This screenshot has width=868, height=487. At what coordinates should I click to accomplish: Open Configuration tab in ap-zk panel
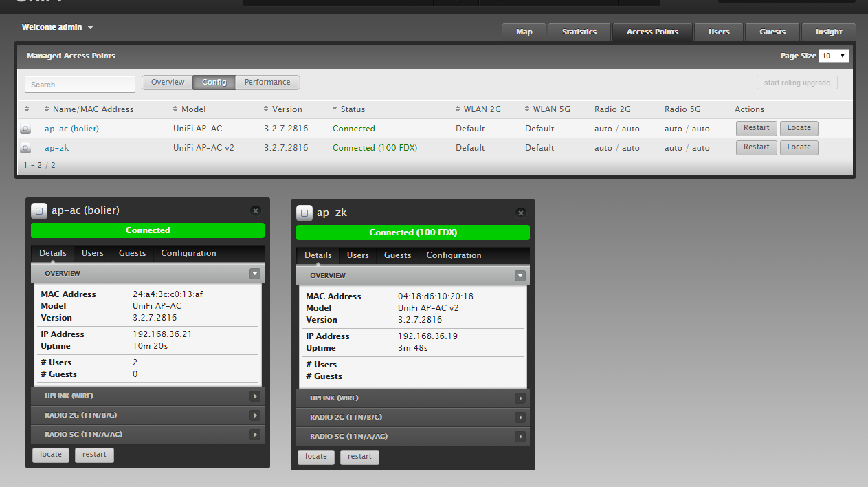(454, 255)
